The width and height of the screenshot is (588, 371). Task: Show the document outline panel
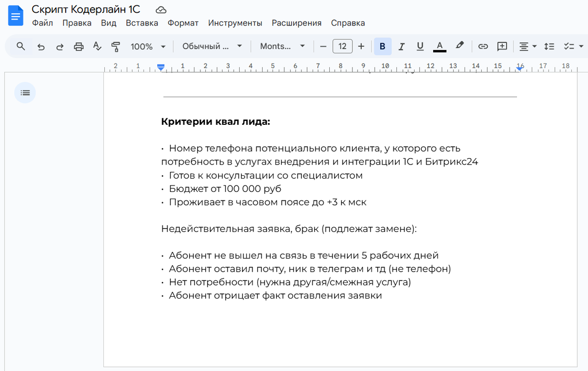25,93
